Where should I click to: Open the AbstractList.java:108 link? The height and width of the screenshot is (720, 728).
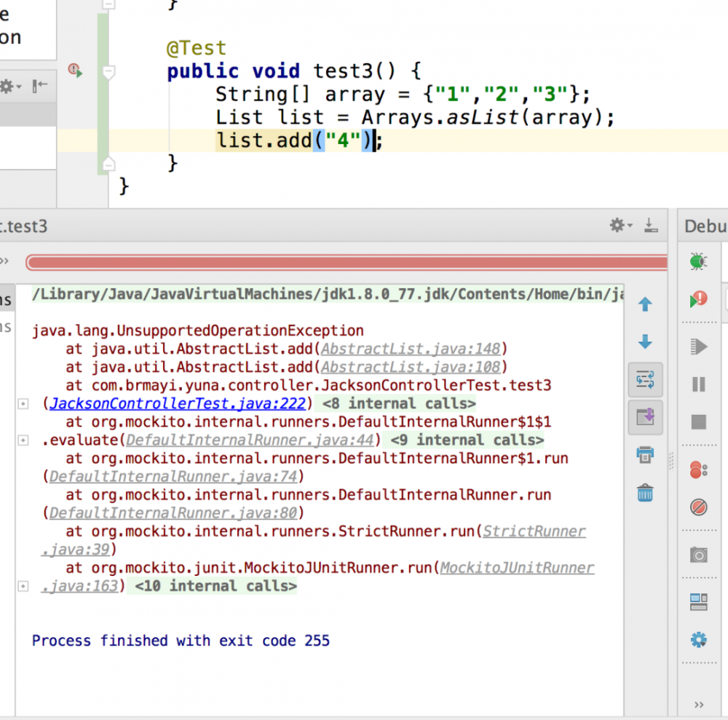411,367
